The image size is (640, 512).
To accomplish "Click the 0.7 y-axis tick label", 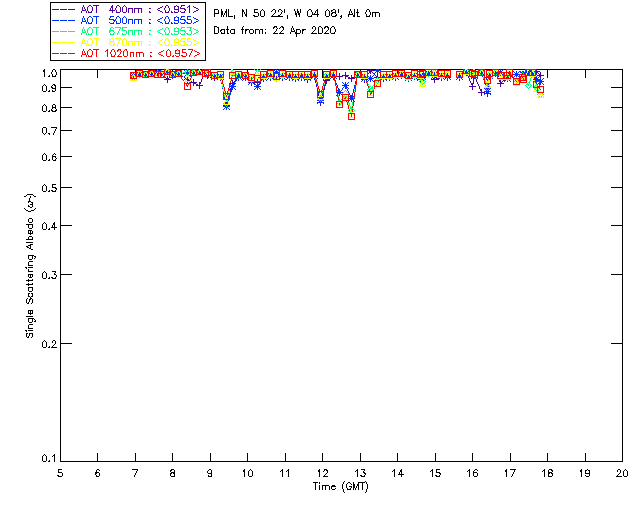I will 49,131.
